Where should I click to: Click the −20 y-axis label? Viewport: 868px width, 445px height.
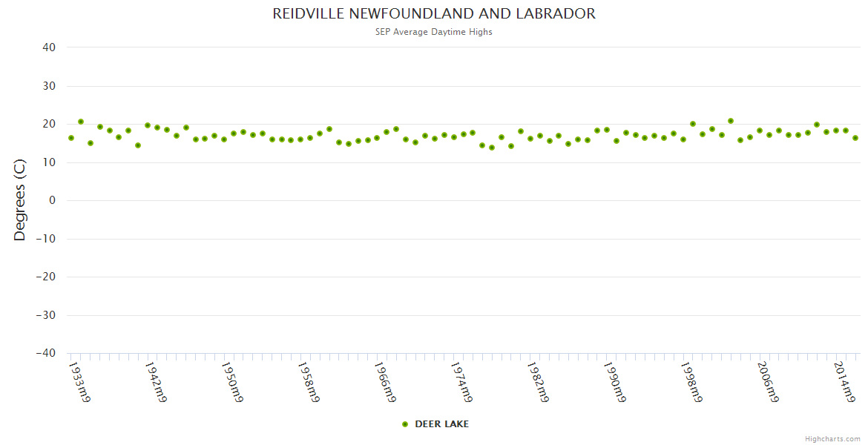[45, 277]
